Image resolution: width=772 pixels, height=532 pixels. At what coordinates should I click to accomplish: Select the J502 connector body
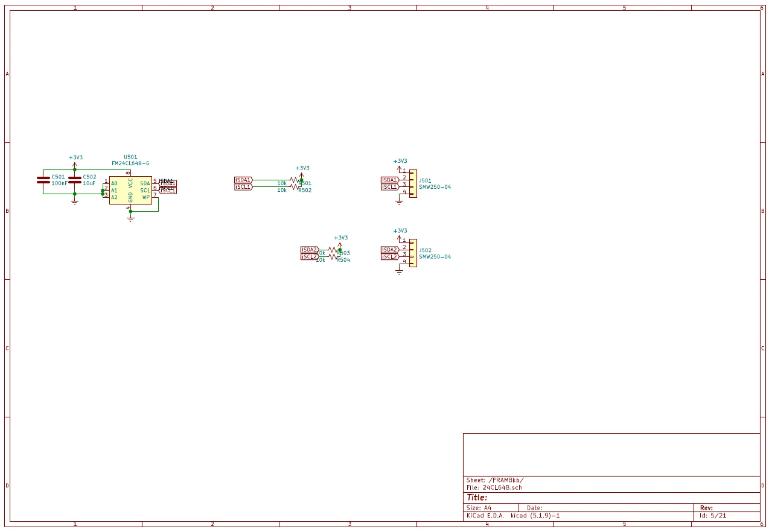coord(413,253)
